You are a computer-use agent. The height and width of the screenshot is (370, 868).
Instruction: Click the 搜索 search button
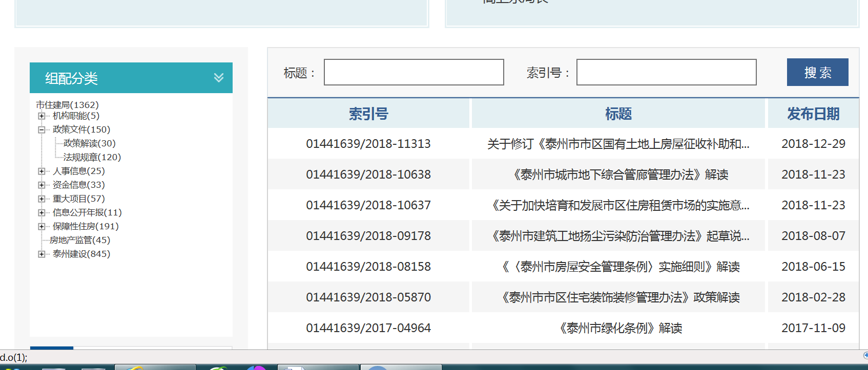point(817,72)
